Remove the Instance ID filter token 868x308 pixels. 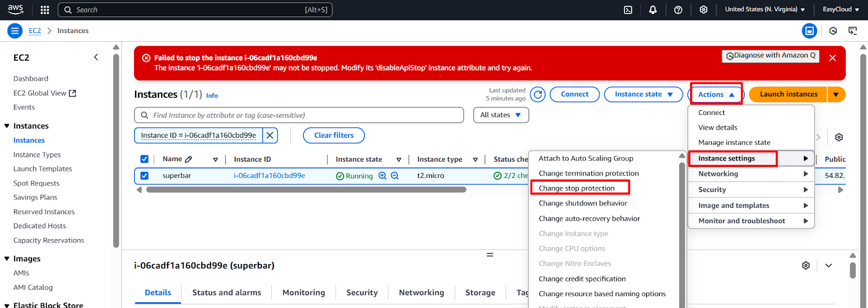pos(270,136)
